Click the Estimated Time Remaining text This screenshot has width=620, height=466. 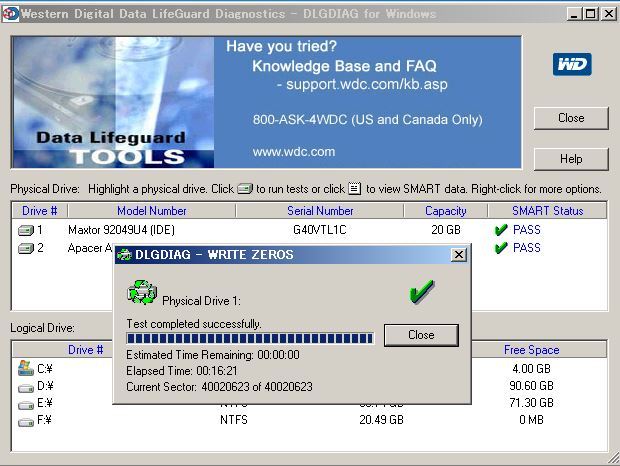pos(213,355)
